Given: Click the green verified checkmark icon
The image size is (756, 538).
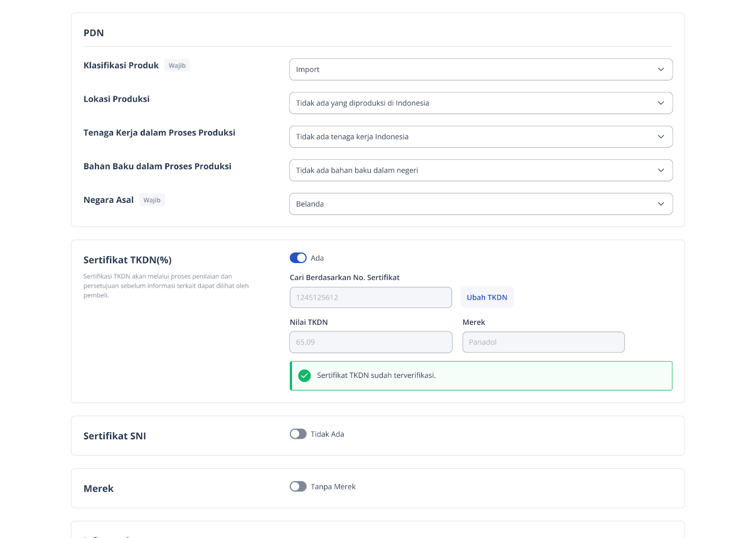Looking at the screenshot, I should [305, 376].
